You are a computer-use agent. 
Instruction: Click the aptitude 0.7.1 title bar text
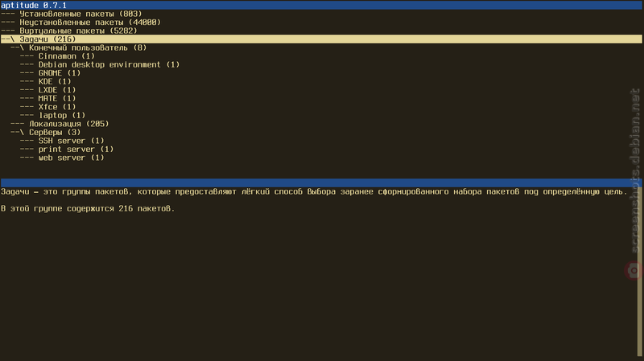(34, 6)
